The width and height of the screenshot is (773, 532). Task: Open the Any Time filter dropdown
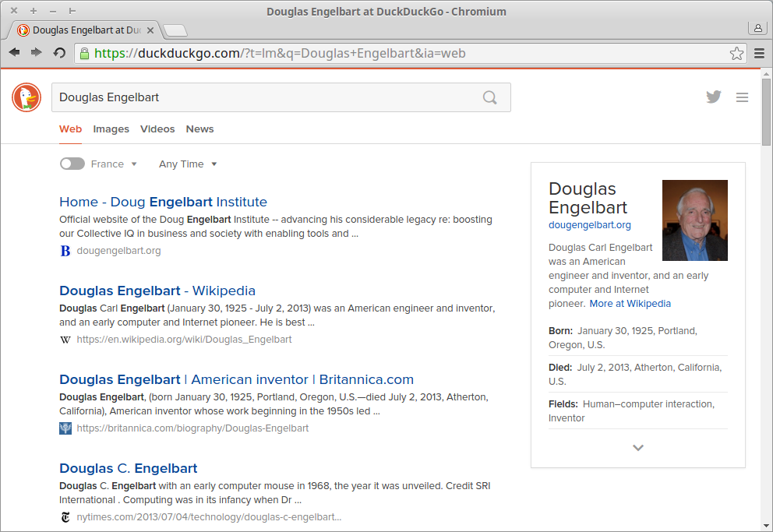coord(188,164)
